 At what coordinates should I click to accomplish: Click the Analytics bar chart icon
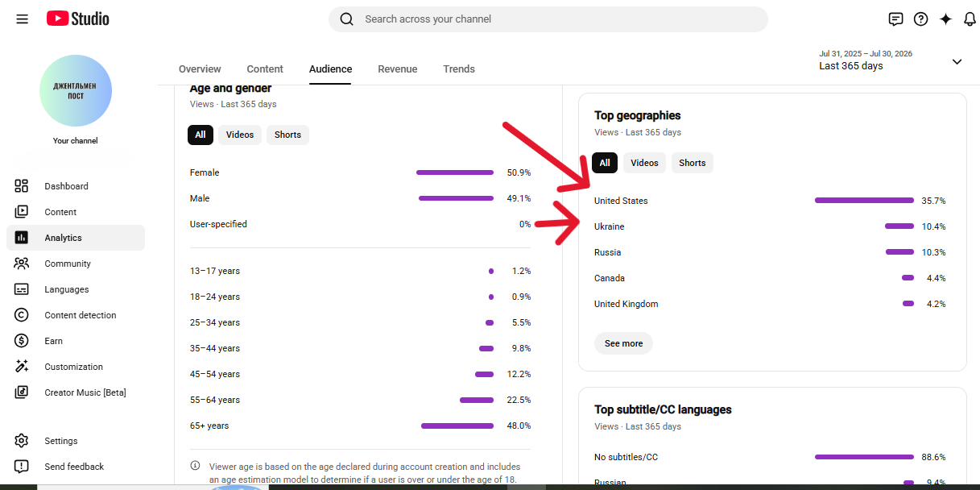click(x=22, y=238)
